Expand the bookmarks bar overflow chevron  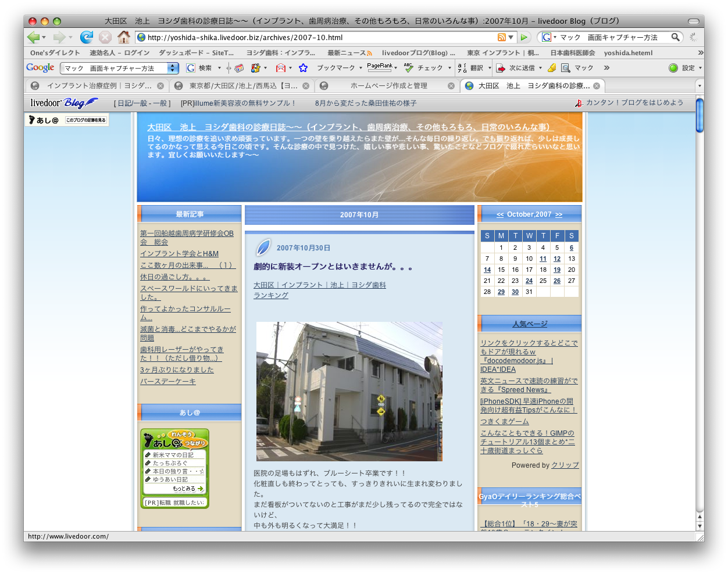(x=700, y=53)
